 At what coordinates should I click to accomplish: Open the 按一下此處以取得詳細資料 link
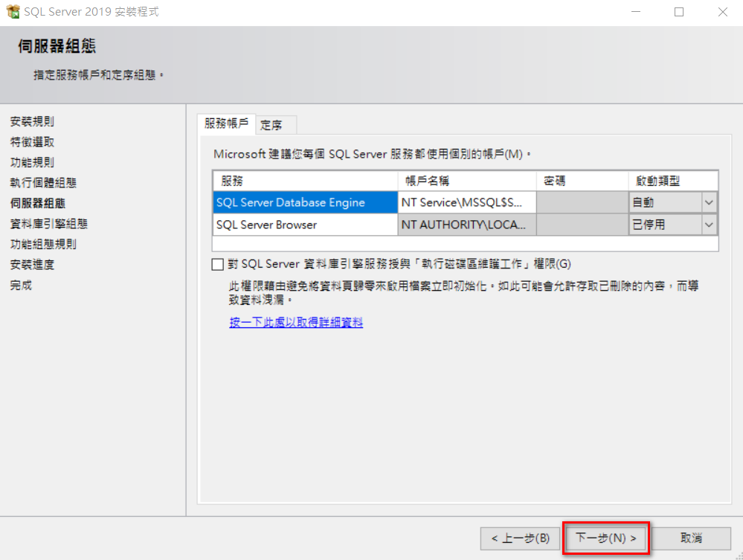[x=296, y=323]
